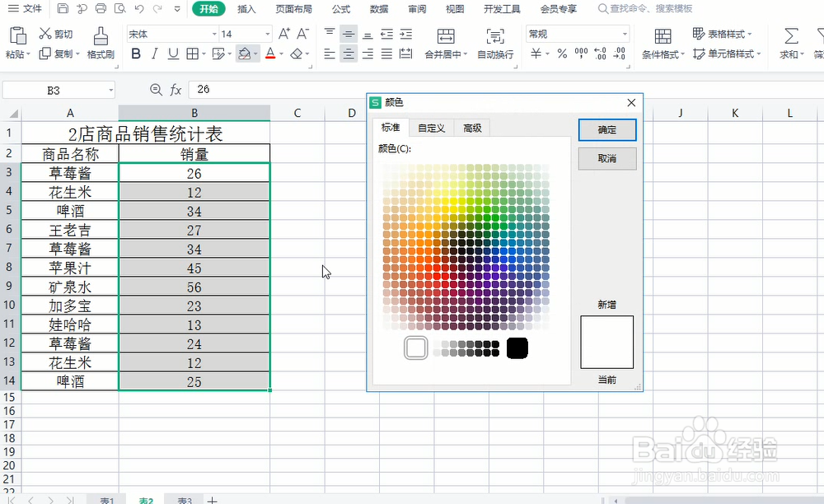This screenshot has width=824, height=504.
Task: Open the font size dropdown 14
Action: pyautogui.click(x=268, y=34)
